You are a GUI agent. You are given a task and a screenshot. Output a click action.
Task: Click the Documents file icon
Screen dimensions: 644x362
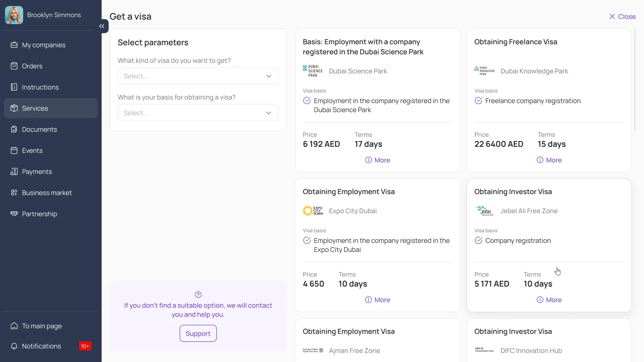[14, 129]
